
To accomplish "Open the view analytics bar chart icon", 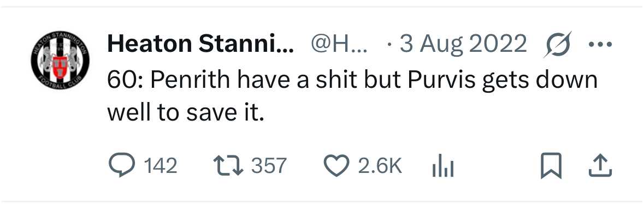I will [x=443, y=167].
